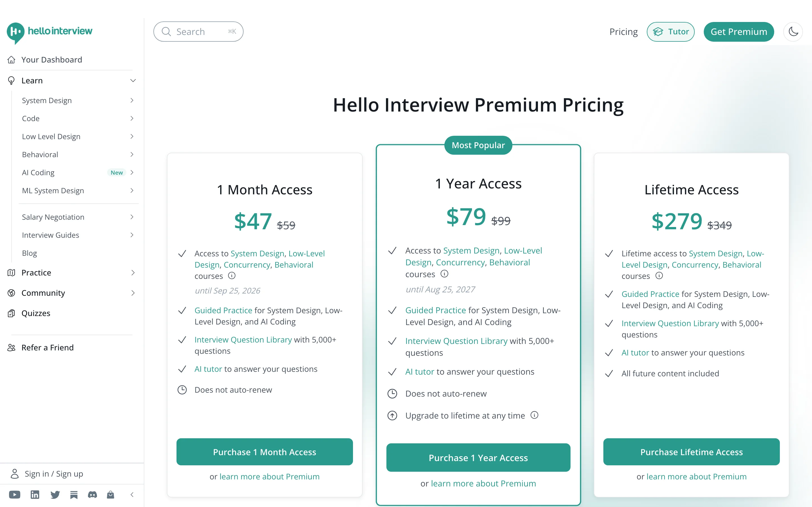
Task: Click Purchase 1 Year Access button
Action: (478, 457)
